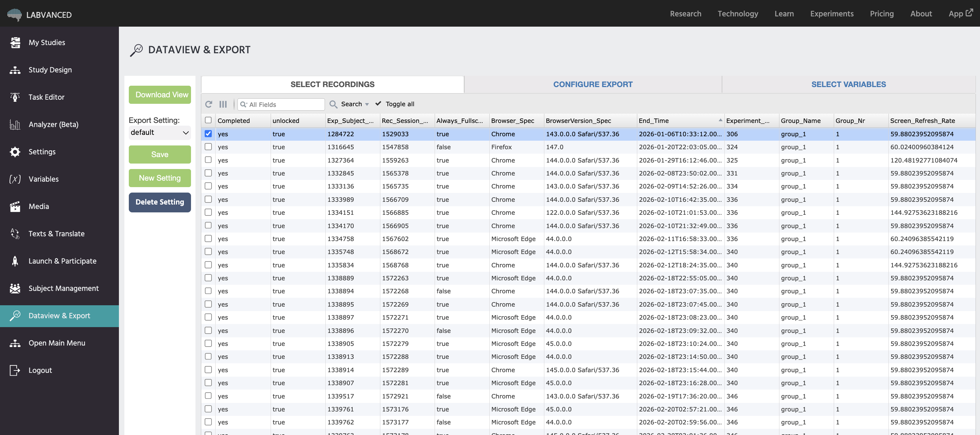Click the Dataview & Export magnifier icon in sidebar
Screen dimensions: 980x435
(x=15, y=316)
